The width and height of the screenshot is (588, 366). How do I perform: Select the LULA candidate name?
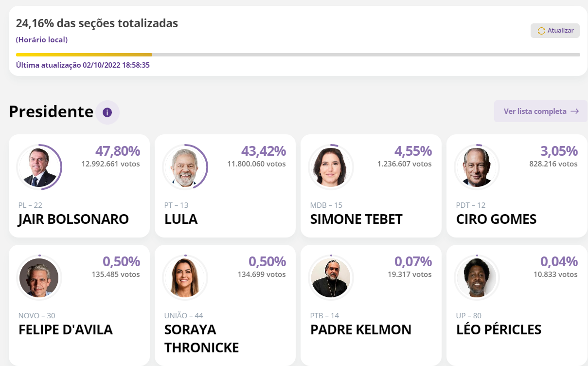click(181, 219)
